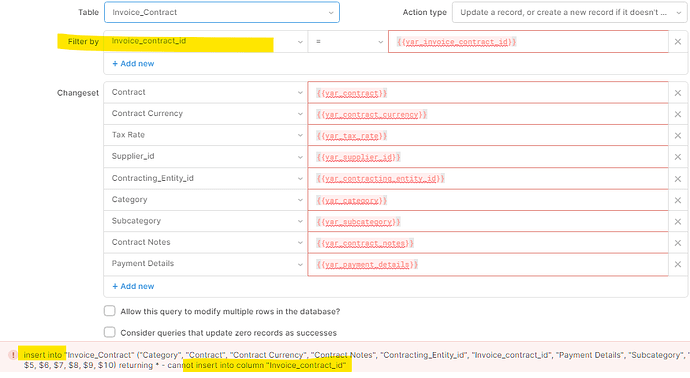Remove the Subcategory changeset row

point(678,221)
